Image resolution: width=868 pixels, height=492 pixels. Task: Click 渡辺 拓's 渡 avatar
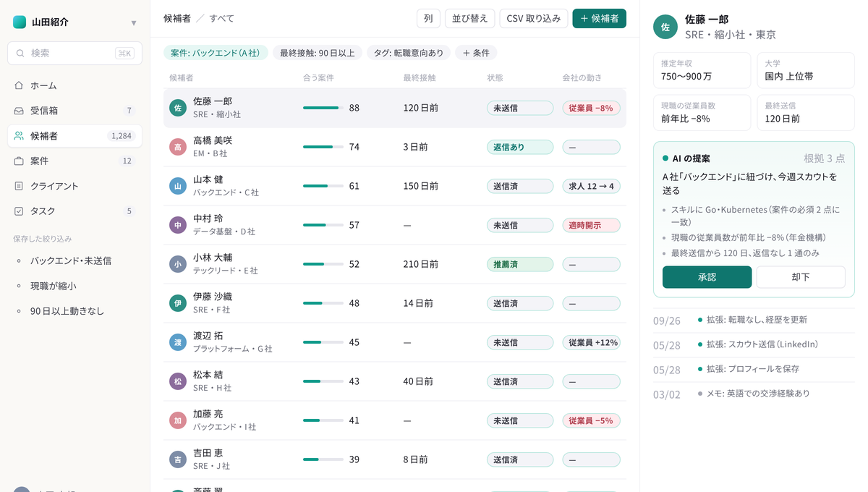[x=178, y=342]
